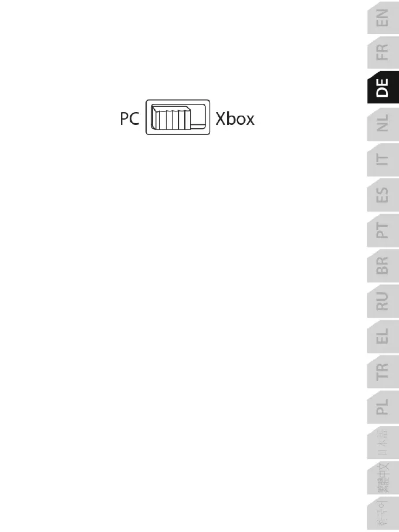This screenshot has height=532, width=399.
Task: Pick the EL language tab
Action: (x=383, y=336)
